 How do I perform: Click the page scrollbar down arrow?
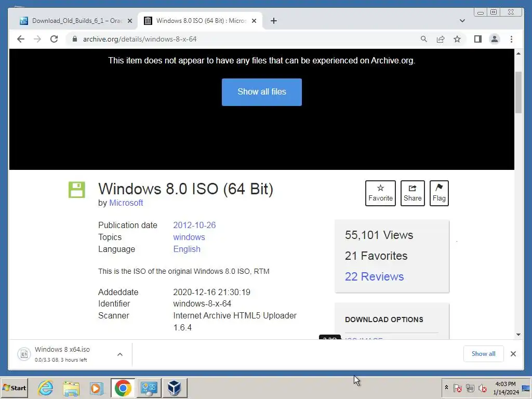(x=518, y=335)
